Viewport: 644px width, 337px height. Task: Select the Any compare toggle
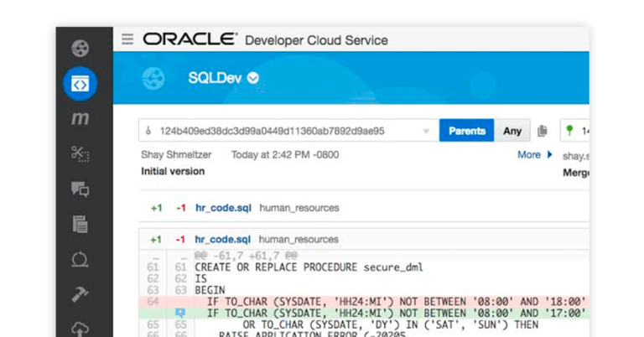click(x=512, y=131)
